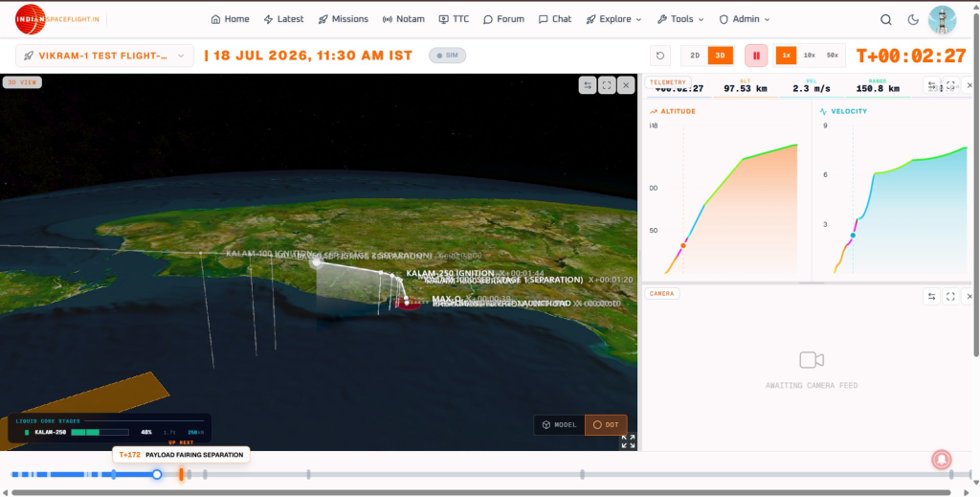This screenshot has height=497, width=980.
Task: Swap the 3D view panel
Action: pyautogui.click(x=588, y=85)
